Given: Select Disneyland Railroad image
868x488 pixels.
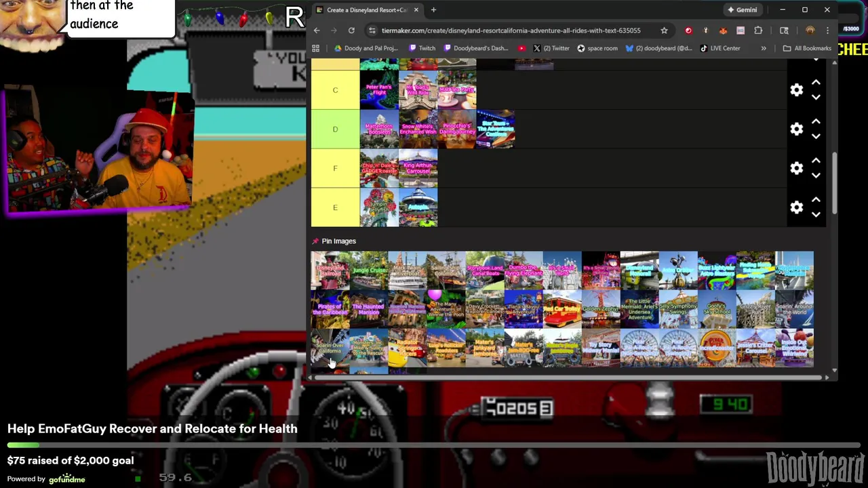Looking at the screenshot, I should tap(330, 270).
